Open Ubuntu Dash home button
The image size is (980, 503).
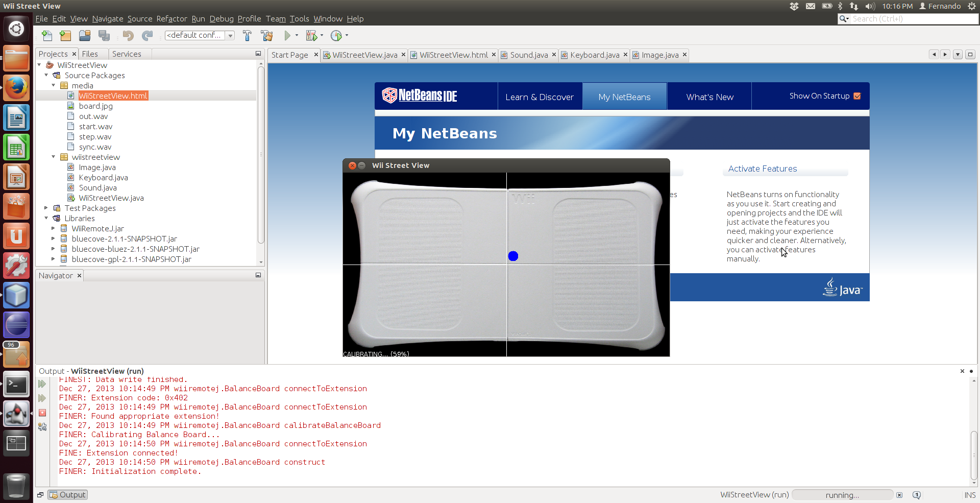pyautogui.click(x=16, y=29)
